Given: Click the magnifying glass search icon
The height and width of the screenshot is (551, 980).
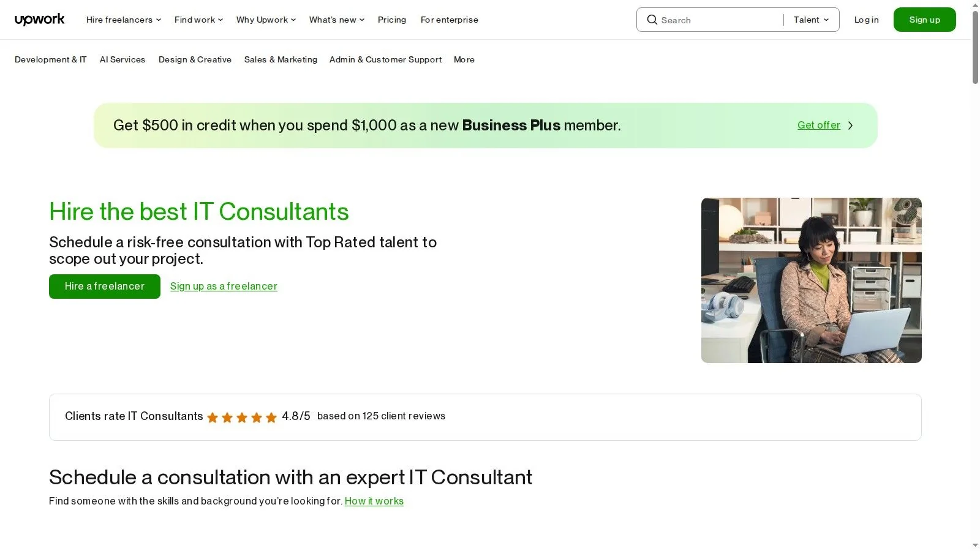Looking at the screenshot, I should 652,20.
